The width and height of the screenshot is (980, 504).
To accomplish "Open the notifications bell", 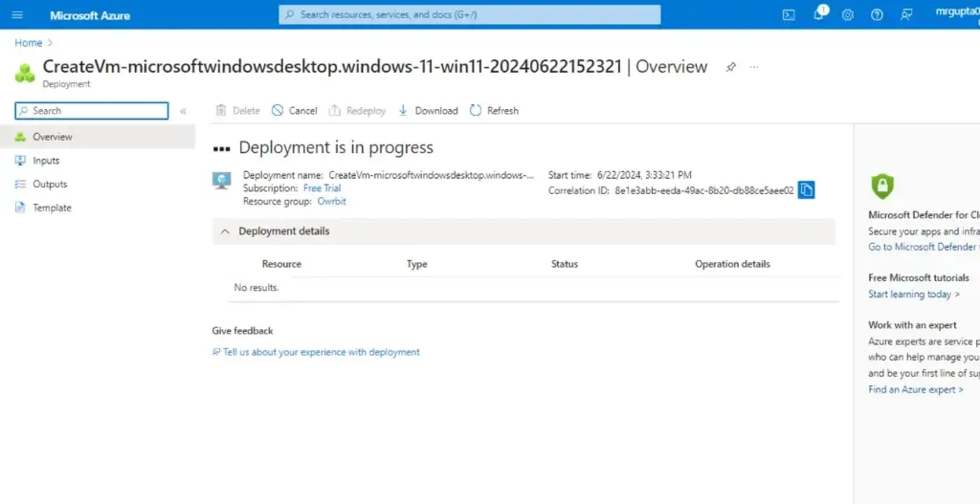I will [x=819, y=14].
